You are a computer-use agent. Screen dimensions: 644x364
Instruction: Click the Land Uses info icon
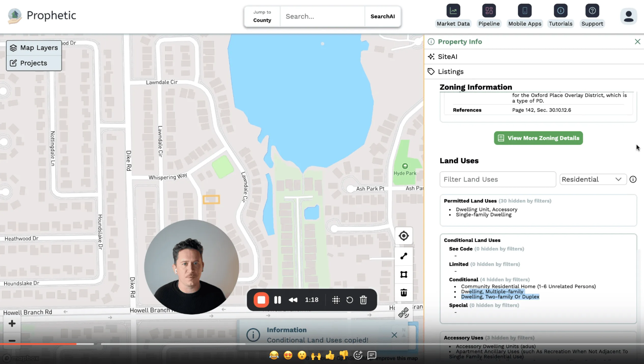(633, 179)
